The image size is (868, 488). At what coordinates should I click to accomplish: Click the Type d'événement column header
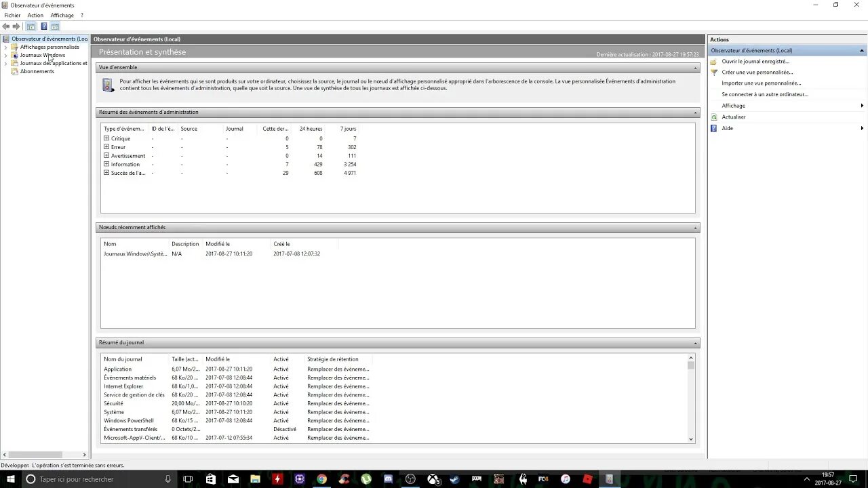point(125,129)
